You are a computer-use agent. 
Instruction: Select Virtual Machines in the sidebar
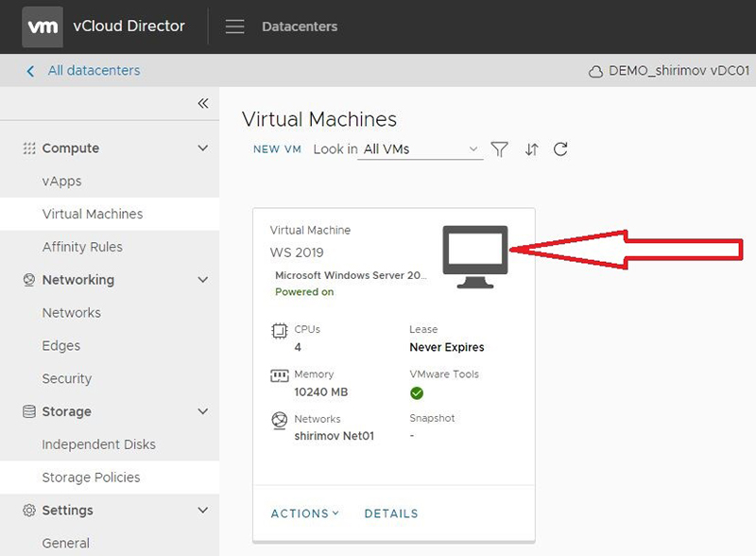pos(93,214)
